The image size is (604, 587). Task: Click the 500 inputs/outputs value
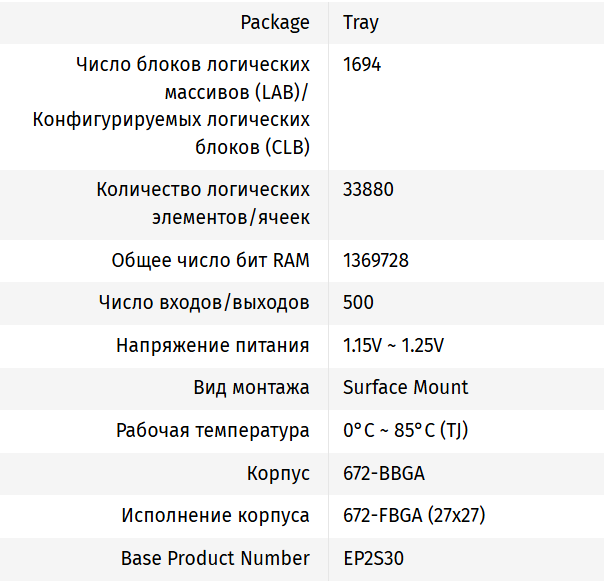pos(357,302)
